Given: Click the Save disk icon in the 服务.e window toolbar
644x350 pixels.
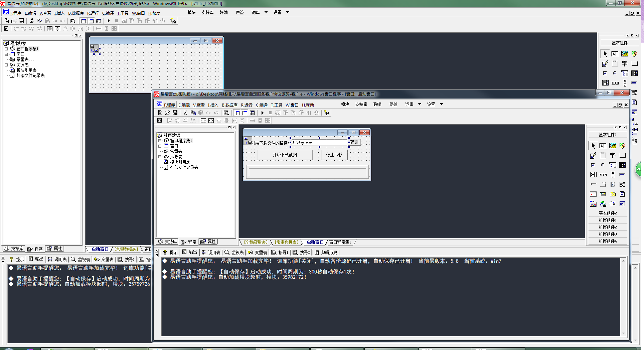Looking at the screenshot, I should coord(21,21).
